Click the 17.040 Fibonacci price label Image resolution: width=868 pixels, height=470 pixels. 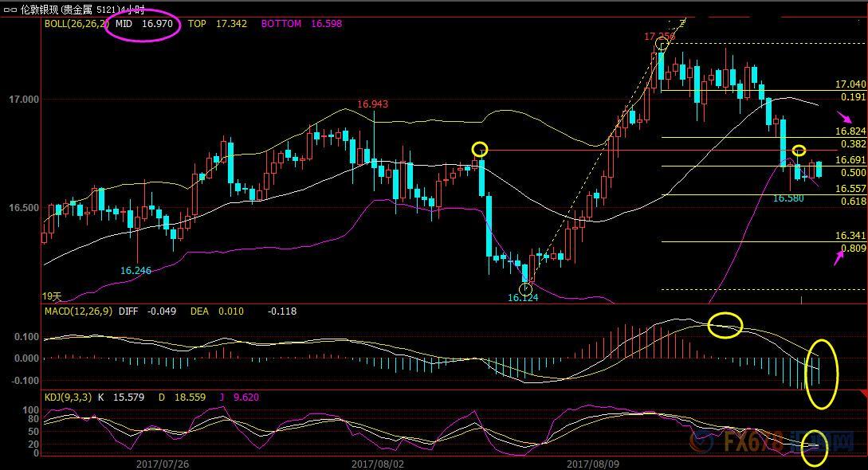[x=850, y=84]
